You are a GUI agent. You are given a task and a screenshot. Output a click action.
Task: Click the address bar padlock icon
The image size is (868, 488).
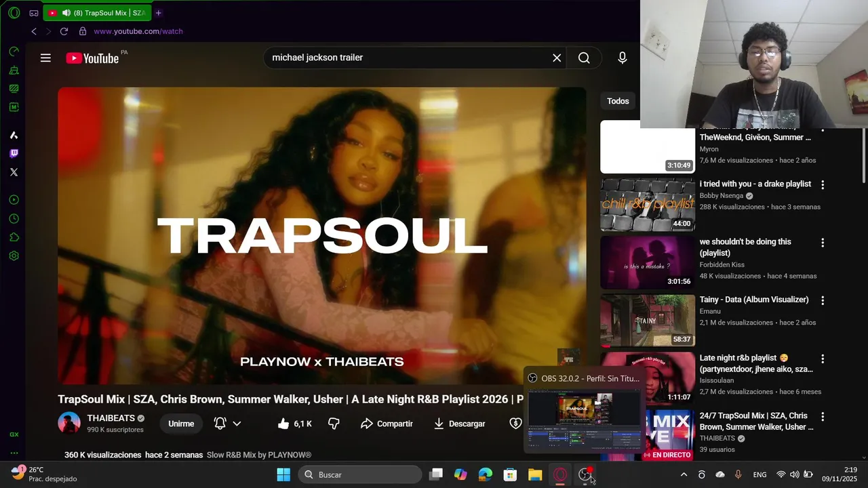pyautogui.click(x=83, y=31)
